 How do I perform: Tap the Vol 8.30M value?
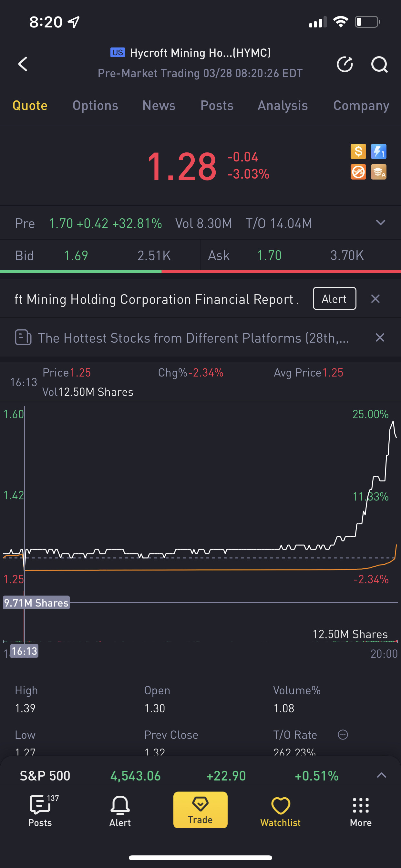(203, 223)
